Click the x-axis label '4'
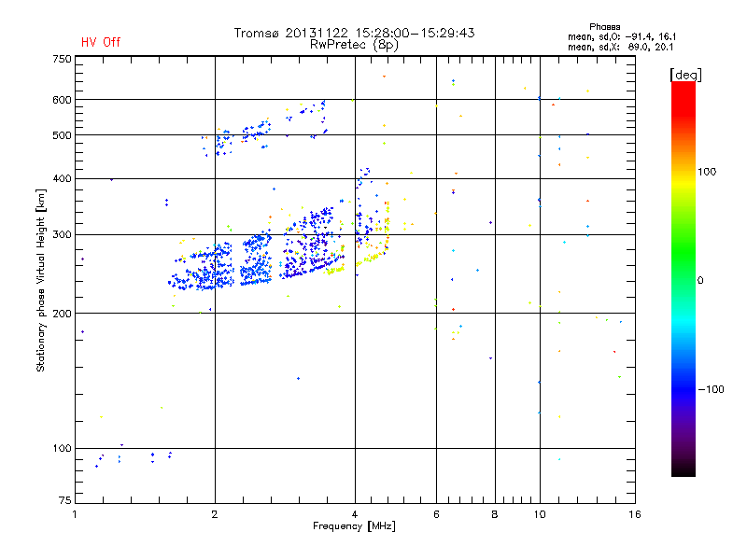 click(x=355, y=514)
